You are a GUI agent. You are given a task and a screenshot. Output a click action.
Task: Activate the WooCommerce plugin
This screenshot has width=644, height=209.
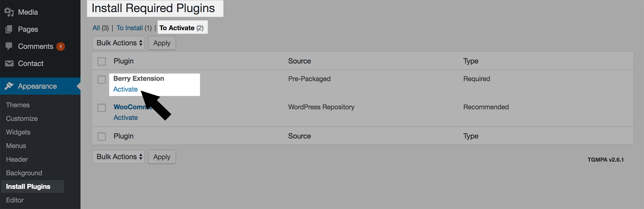[126, 117]
